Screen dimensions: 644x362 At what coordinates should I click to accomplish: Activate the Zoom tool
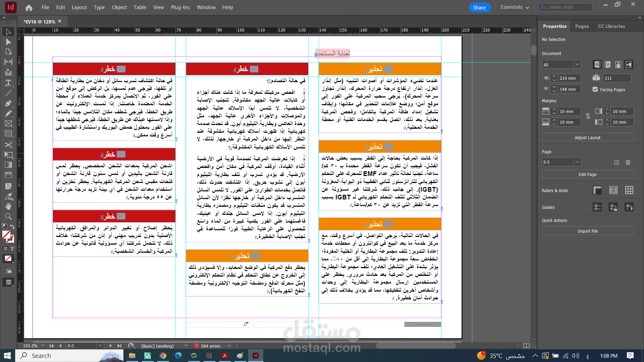8,217
